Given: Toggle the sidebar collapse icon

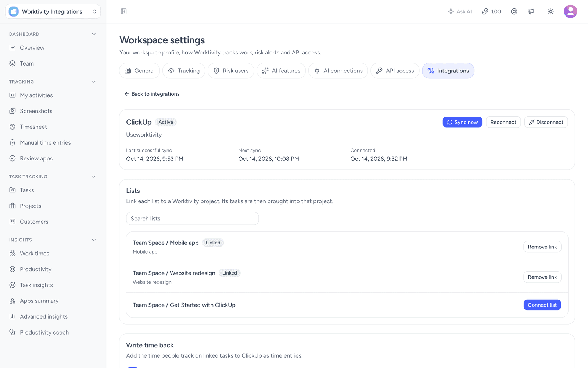Looking at the screenshot, I should 123,11.
